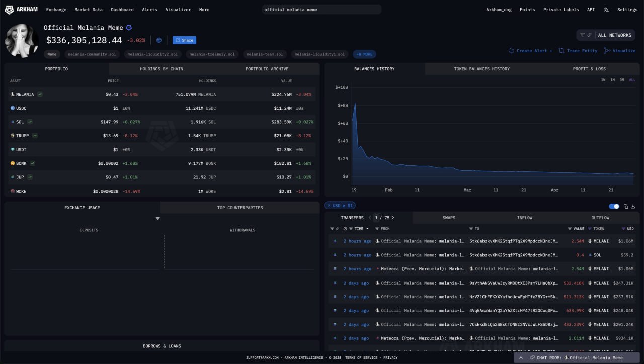Click the Share button

(184, 40)
